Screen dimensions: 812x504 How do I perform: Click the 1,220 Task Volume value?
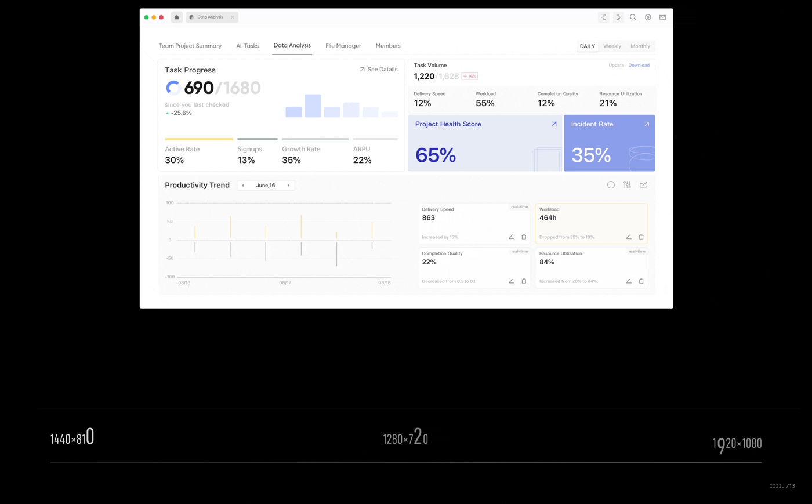tap(424, 77)
